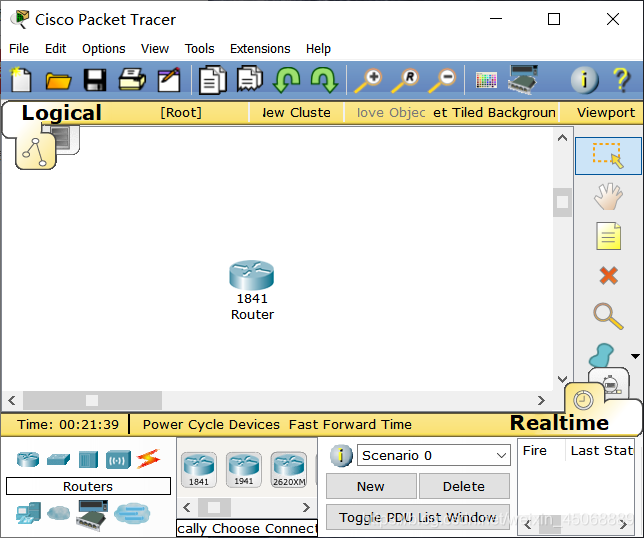Open the View menu
The image size is (644, 538).
click(x=155, y=48)
